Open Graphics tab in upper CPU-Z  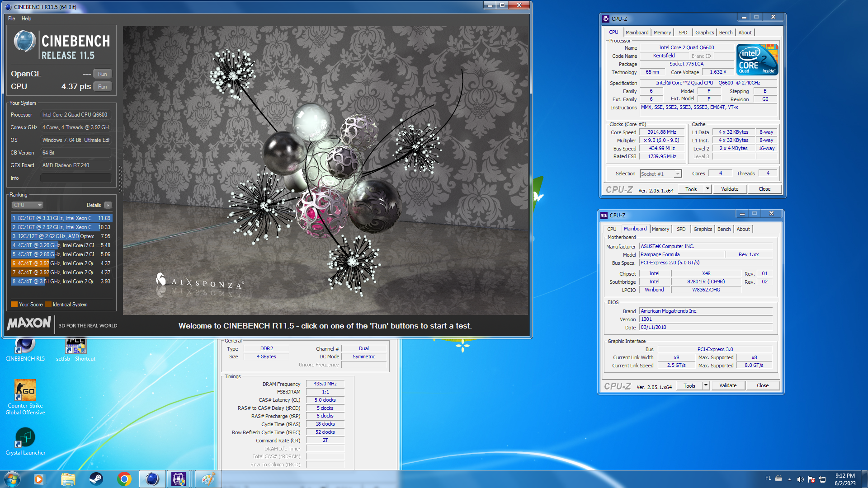pyautogui.click(x=704, y=33)
